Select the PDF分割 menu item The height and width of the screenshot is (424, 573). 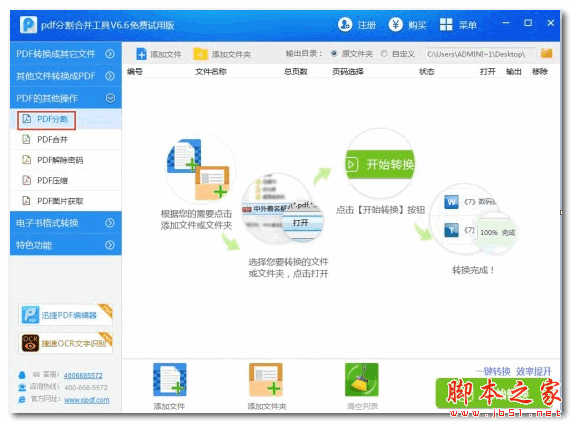coord(66,119)
